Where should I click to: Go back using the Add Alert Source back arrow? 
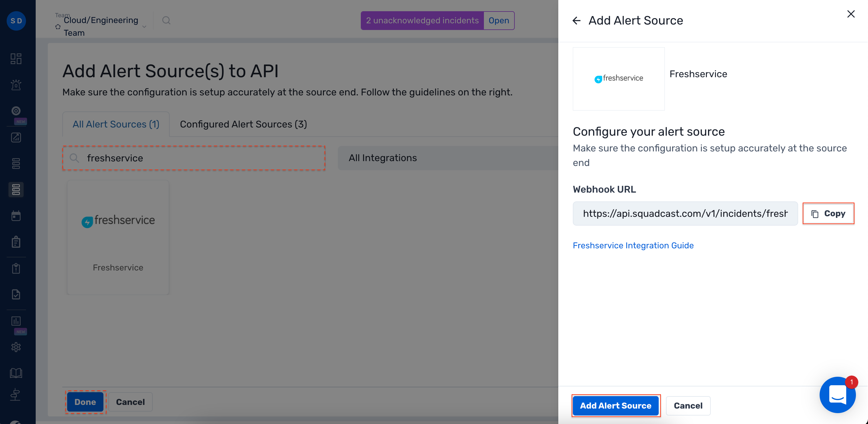[576, 20]
